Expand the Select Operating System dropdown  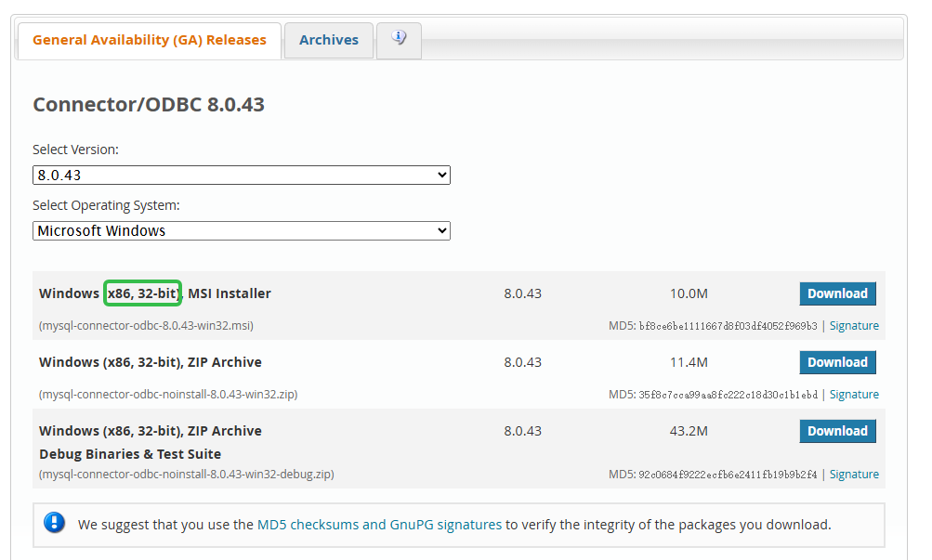(242, 230)
